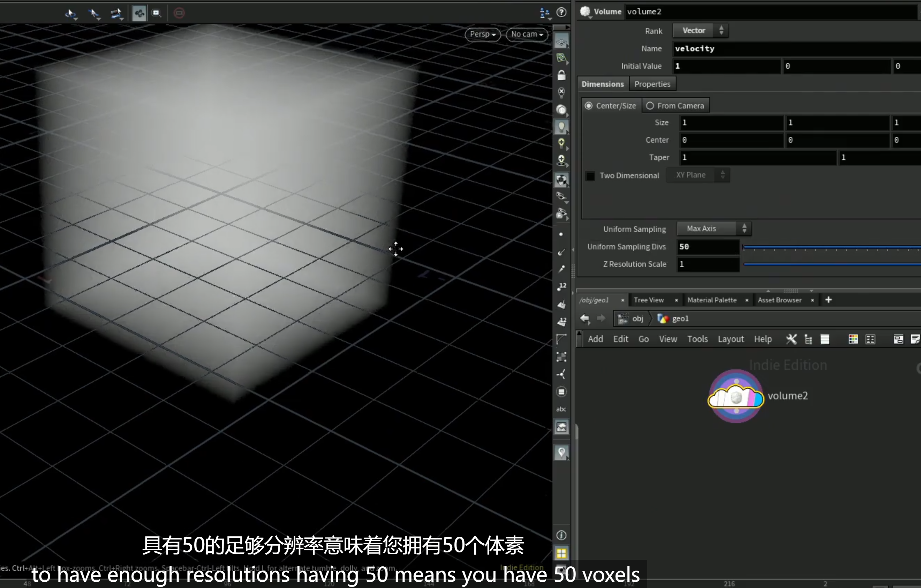921x588 pixels.
Task: Add a new pane tab with plus icon
Action: coord(829,300)
